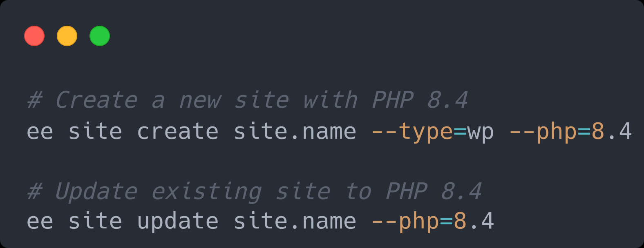The height and width of the screenshot is (248, 644).
Task: Click the yellow minimize window dot
Action: pyautogui.click(x=67, y=36)
